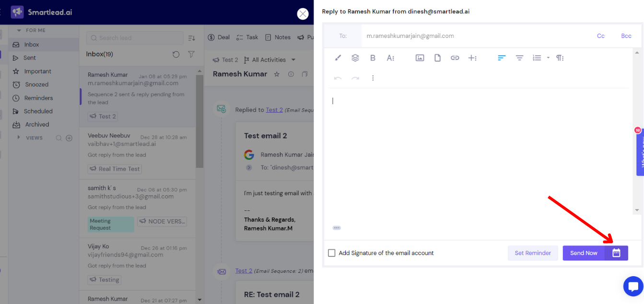The width and height of the screenshot is (644, 304).
Task: Select the ordered list icon
Action: coord(537,58)
